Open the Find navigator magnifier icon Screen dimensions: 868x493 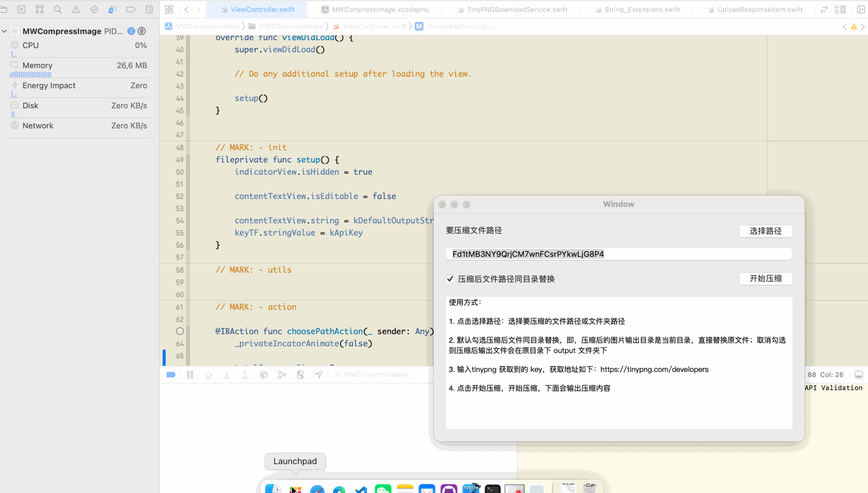click(x=58, y=10)
